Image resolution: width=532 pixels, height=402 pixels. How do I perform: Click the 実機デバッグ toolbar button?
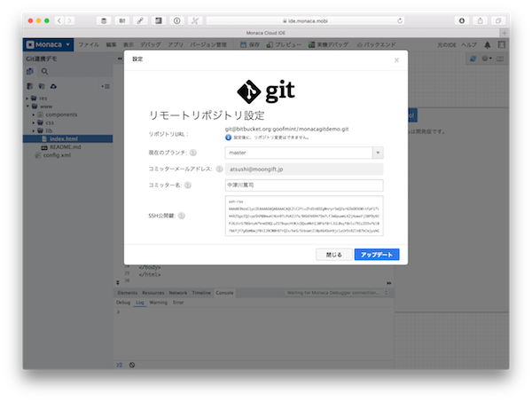(x=328, y=45)
